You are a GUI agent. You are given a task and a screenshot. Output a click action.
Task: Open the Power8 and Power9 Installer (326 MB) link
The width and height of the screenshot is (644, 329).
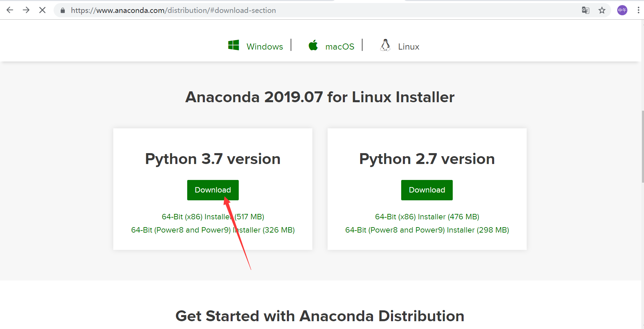pyautogui.click(x=213, y=230)
